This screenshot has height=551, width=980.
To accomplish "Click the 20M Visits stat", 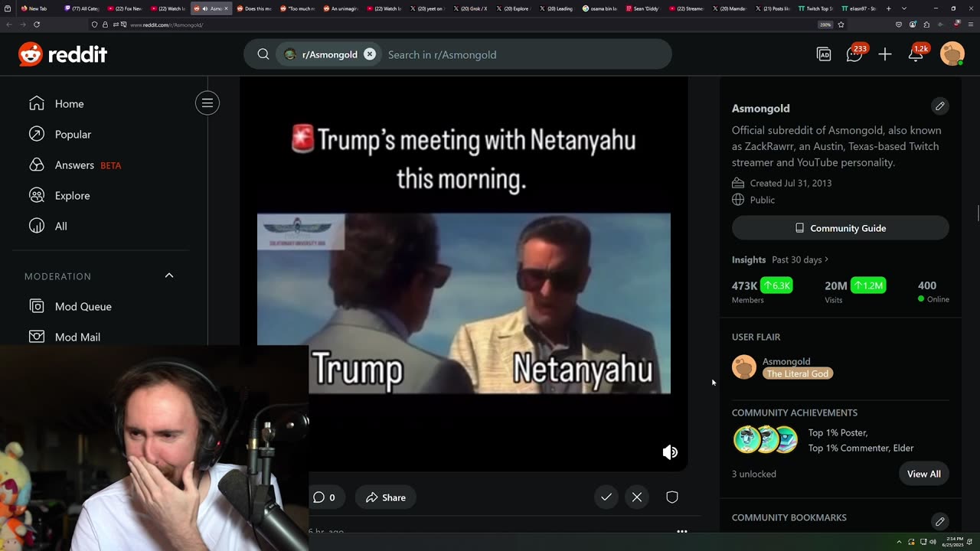I will (x=855, y=292).
